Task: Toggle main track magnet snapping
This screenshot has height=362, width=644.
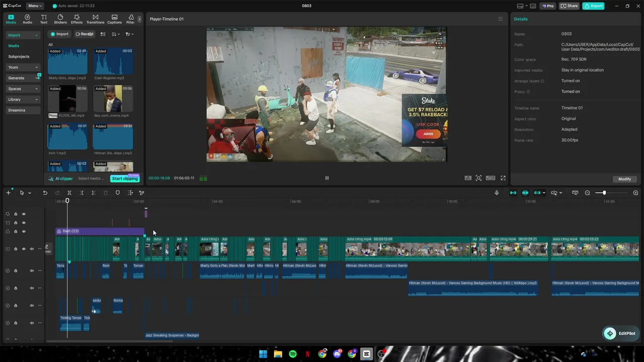Action: (513, 193)
